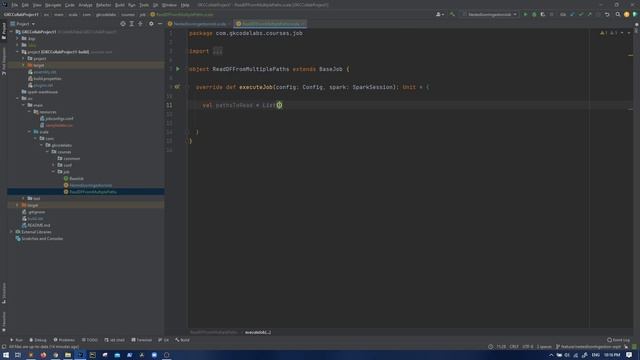Image resolution: width=640 pixels, height=360 pixels.
Task: Open the Windows Start menu
Action: (6, 355)
